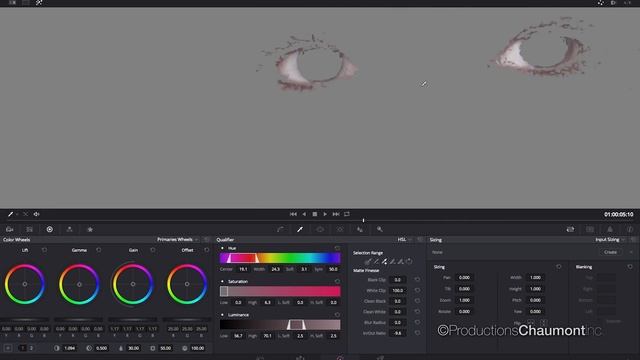Open the Primaries Wheels mode dropdown
Image resolution: width=640 pixels, height=360 pixels.
click(178, 240)
